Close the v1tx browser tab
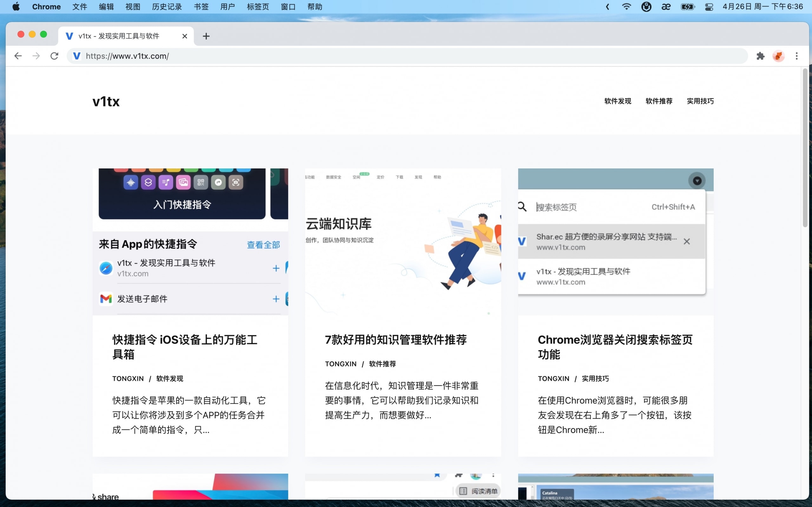Viewport: 812px width, 507px height. click(185, 36)
